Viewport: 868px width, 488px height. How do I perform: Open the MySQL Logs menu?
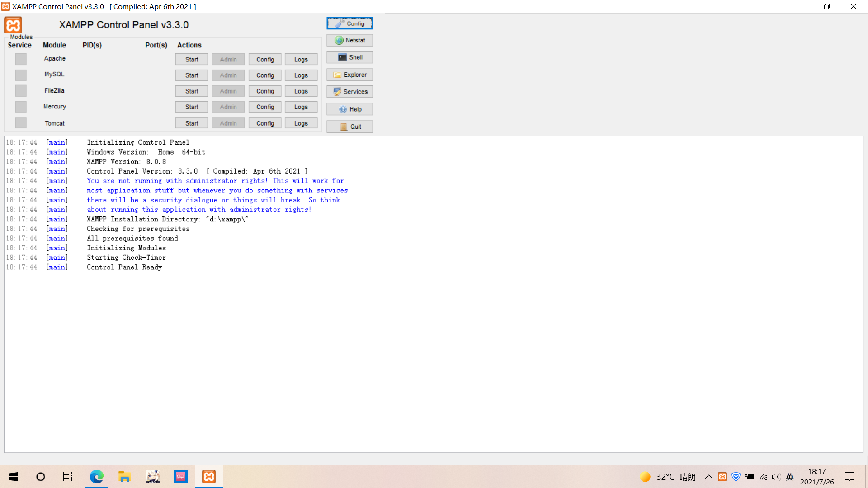[301, 75]
